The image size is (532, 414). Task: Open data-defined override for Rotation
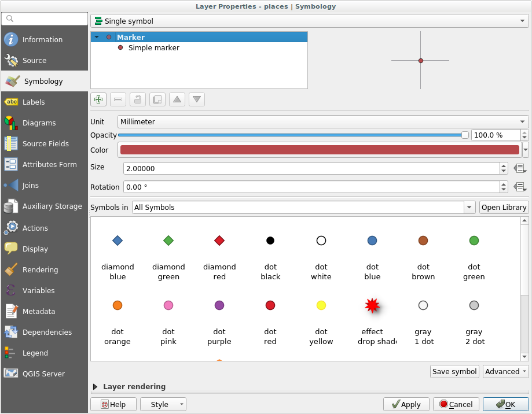pyautogui.click(x=519, y=187)
